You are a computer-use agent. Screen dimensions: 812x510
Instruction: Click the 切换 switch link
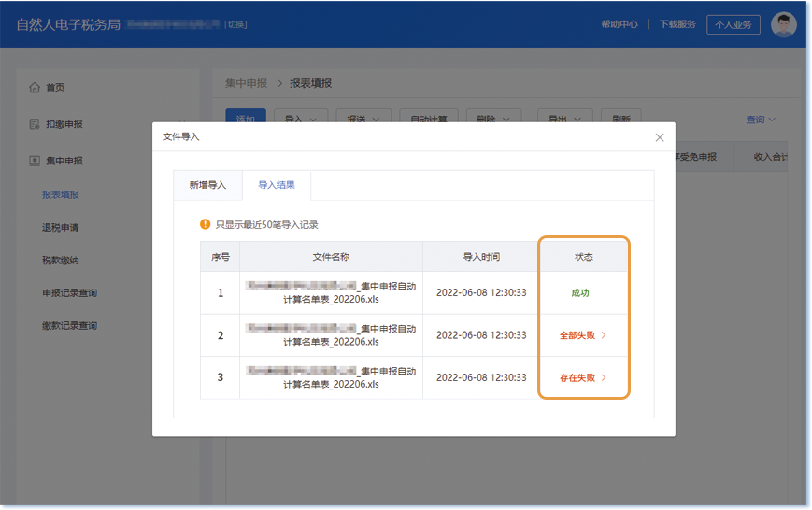pos(236,24)
